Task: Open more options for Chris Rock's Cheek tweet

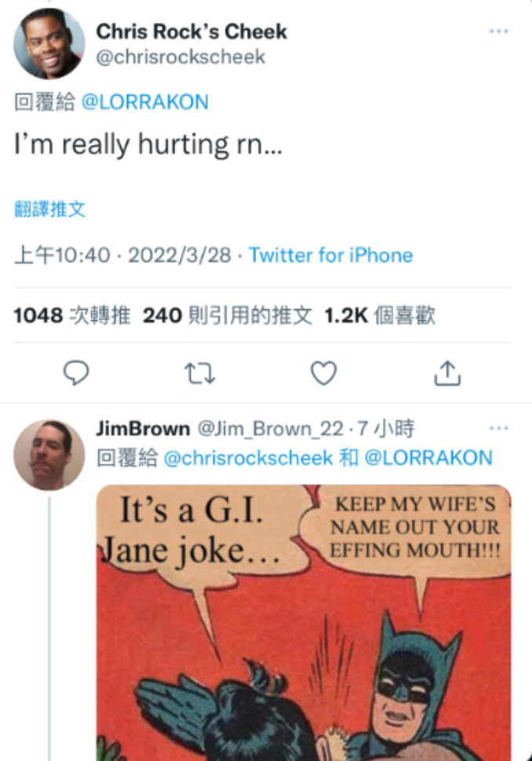Action: [x=499, y=31]
